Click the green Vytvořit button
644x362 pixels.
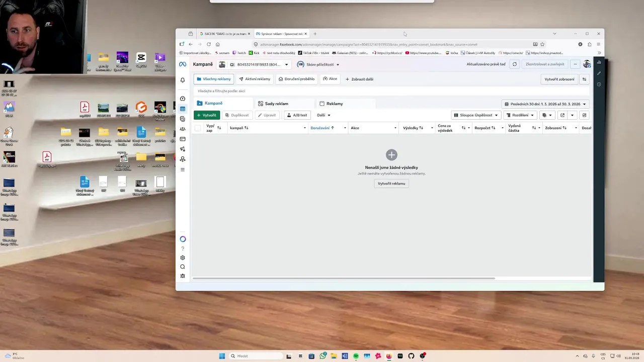click(207, 115)
